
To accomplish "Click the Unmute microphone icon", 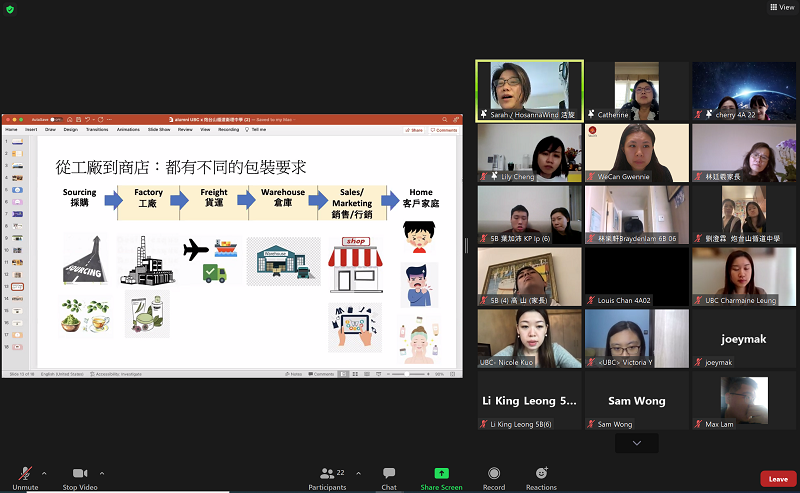I will tap(23, 473).
